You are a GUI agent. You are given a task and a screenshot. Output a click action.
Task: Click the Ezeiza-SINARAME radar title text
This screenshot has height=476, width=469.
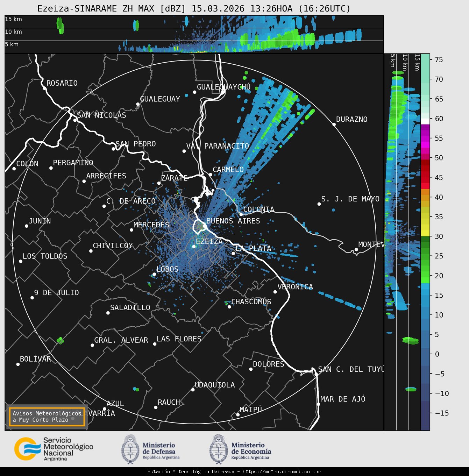pyautogui.click(x=194, y=9)
